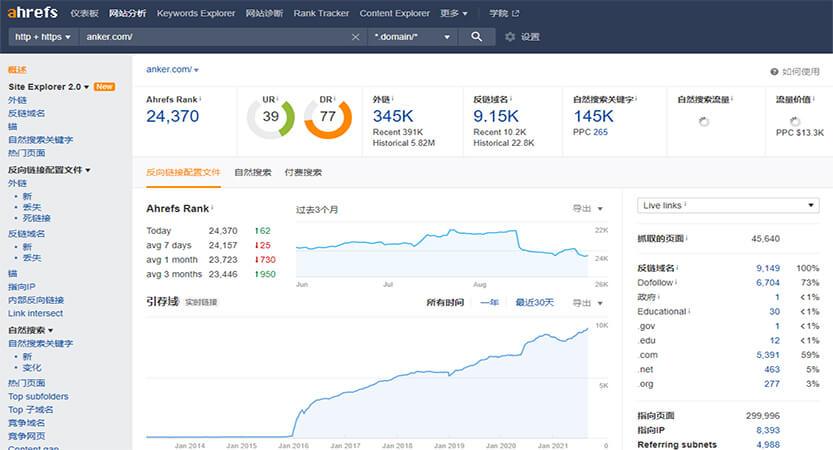This screenshot has height=450, width=833.
Task: Select 一年 range for 引荐域
Action: pos(489,303)
